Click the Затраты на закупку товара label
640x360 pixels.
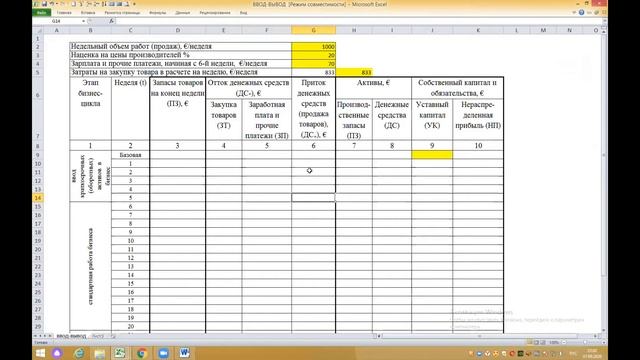tap(181, 72)
